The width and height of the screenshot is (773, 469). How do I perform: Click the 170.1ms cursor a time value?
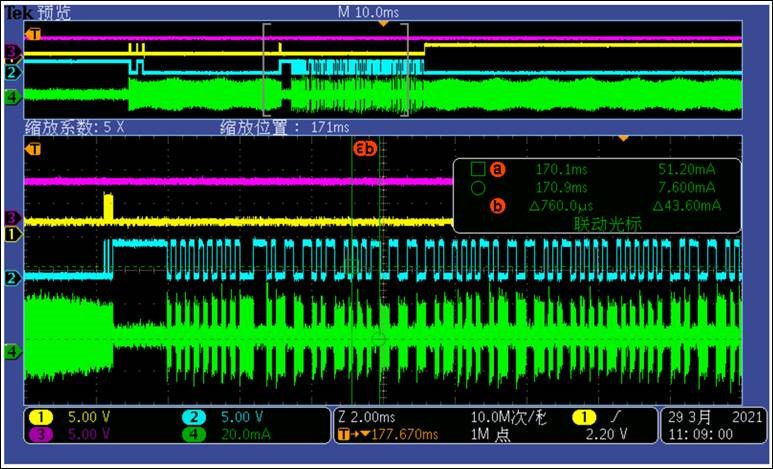pyautogui.click(x=562, y=170)
